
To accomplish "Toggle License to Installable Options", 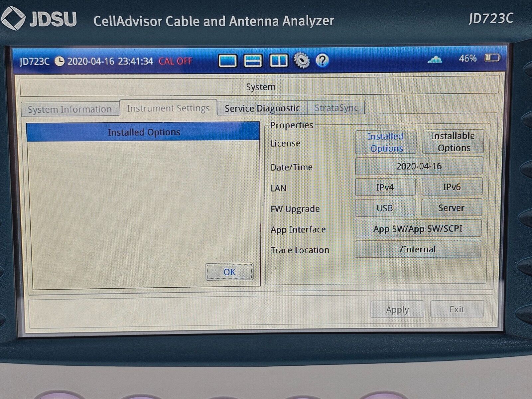I will pos(453,141).
